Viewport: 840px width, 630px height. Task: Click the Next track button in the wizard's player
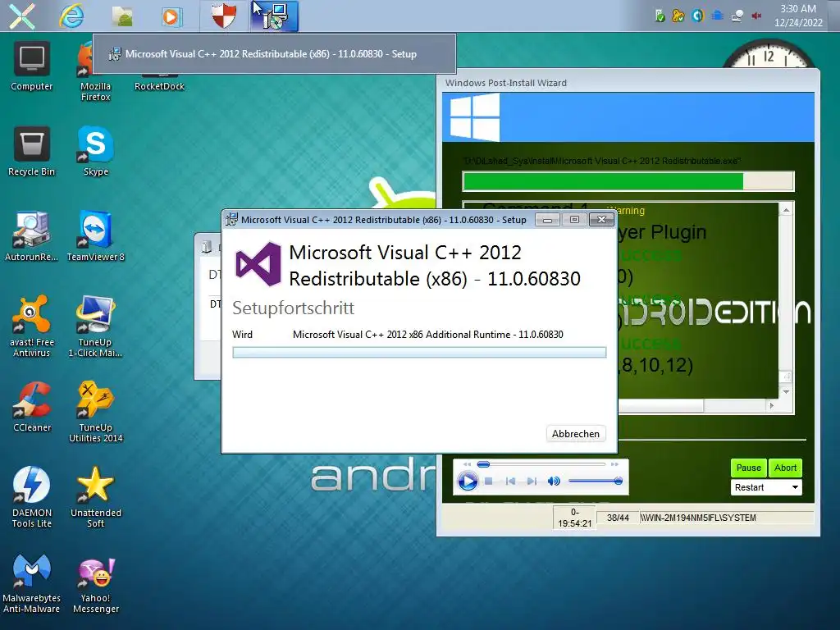[x=532, y=482]
